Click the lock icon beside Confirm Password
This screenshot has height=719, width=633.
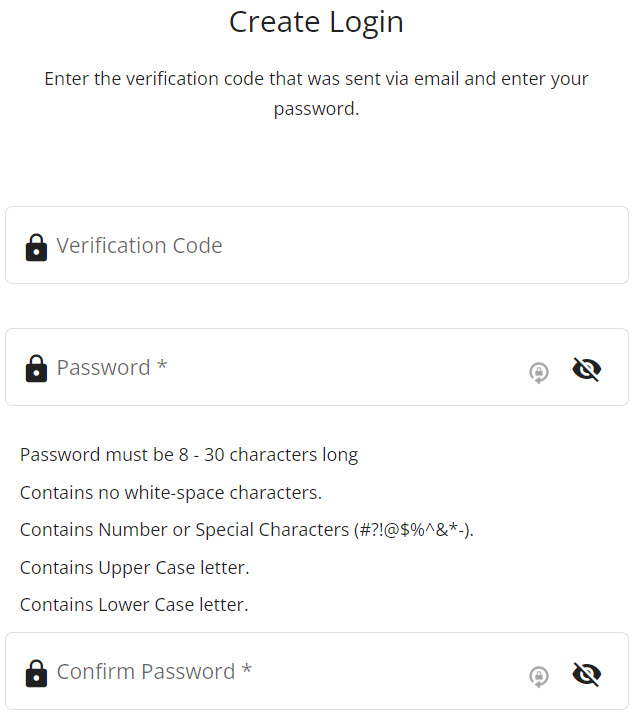coord(36,674)
